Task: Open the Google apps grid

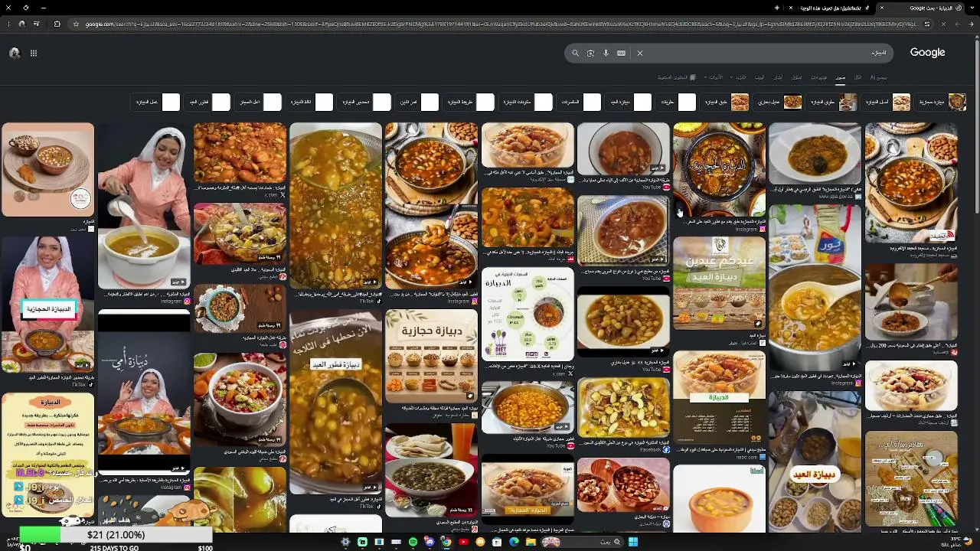Action: (x=34, y=53)
